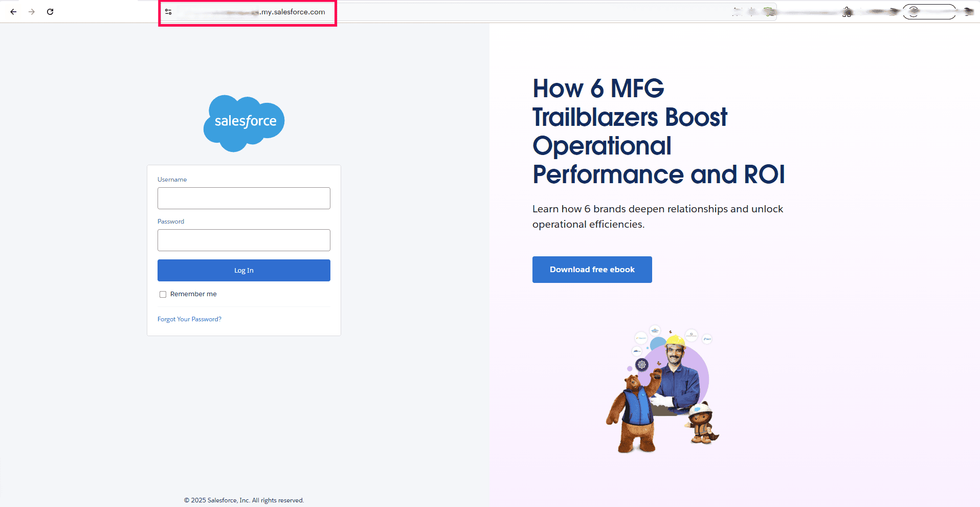Click the Log In button
This screenshot has height=507, width=980.
click(x=243, y=270)
